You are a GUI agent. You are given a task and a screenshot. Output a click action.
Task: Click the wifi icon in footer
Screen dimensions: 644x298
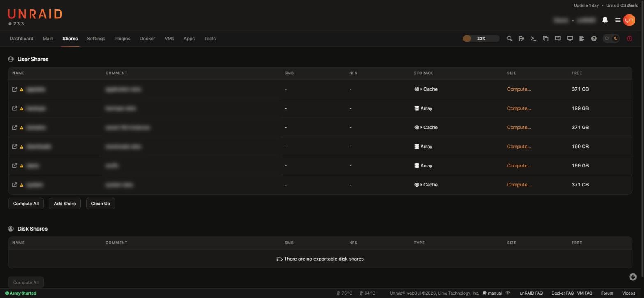508,293
